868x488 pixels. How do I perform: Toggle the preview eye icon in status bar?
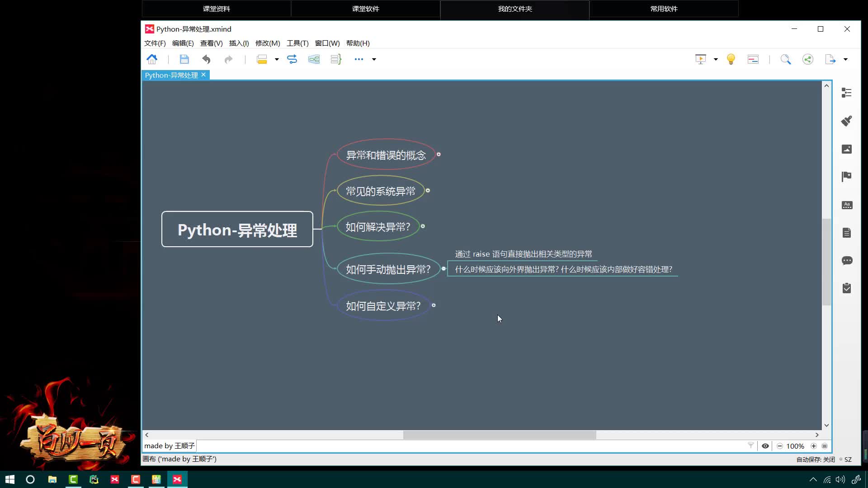tap(765, 446)
